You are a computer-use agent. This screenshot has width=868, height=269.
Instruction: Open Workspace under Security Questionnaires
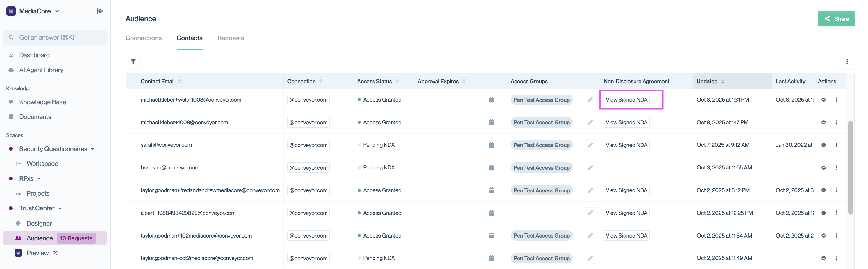pos(42,164)
